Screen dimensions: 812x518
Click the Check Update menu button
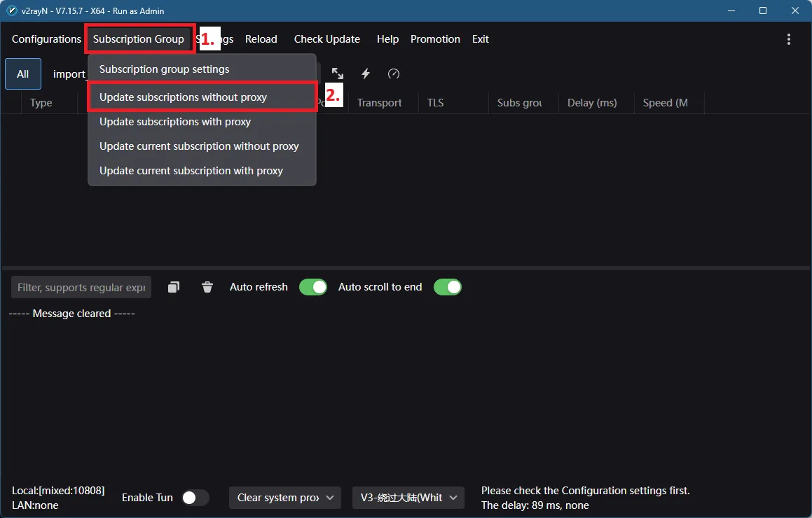(x=326, y=39)
